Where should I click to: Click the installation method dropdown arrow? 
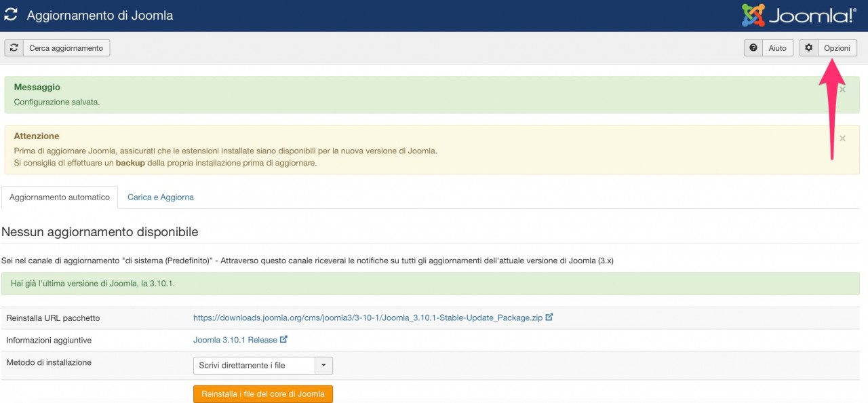click(323, 366)
